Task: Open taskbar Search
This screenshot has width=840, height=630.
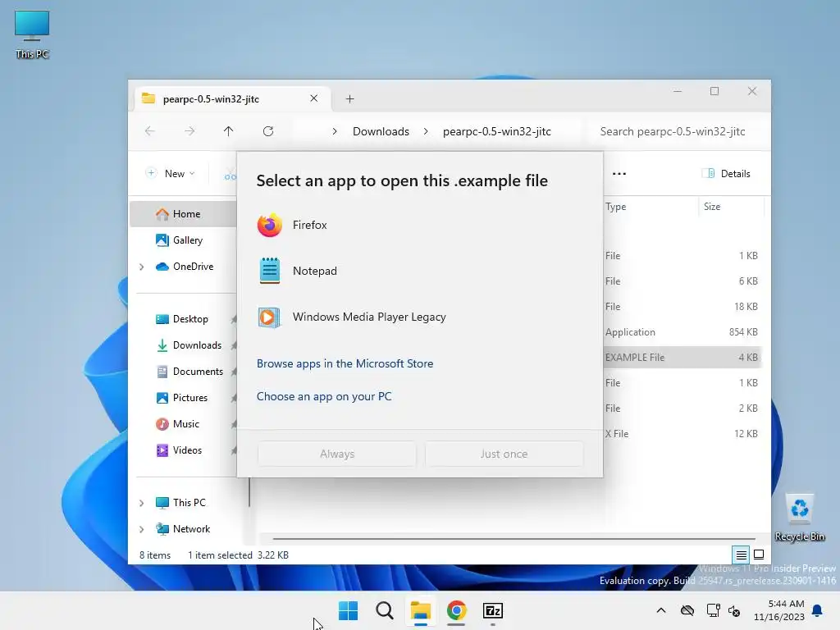Action: pyautogui.click(x=384, y=610)
